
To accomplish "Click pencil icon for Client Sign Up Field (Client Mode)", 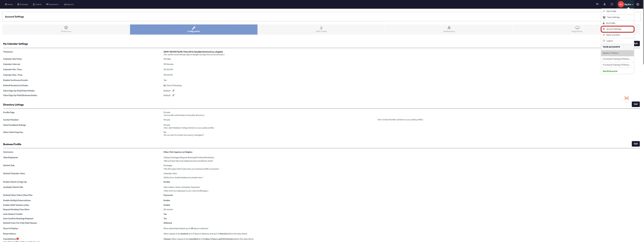I will tap(173, 91).
